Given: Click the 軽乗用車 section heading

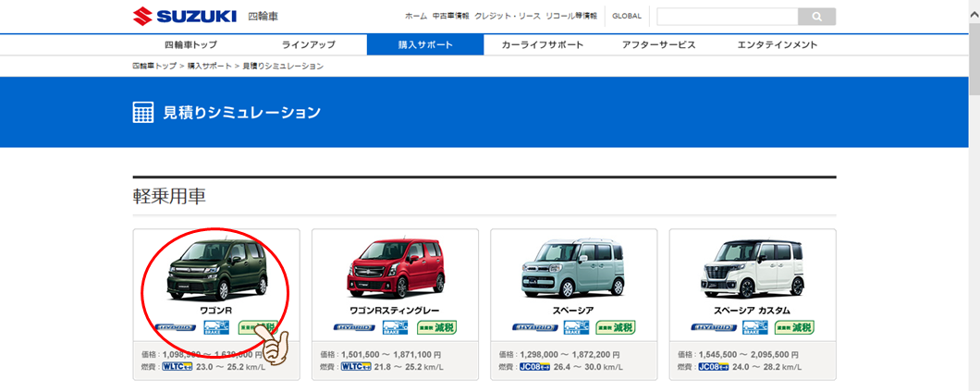Looking at the screenshot, I should pos(169,196).
